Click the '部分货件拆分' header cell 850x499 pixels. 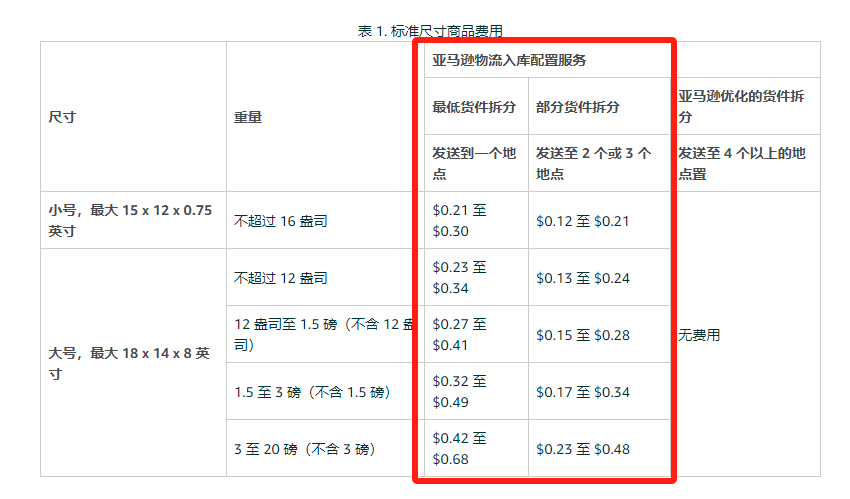point(600,106)
